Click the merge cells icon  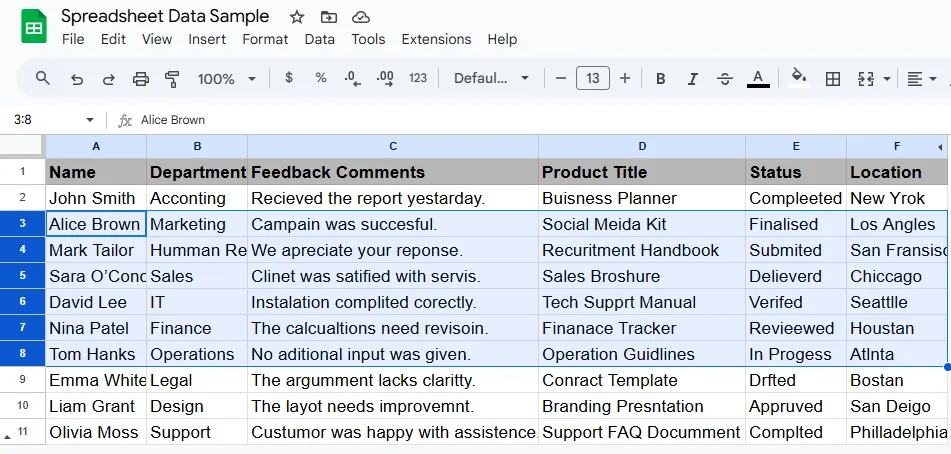865,79
